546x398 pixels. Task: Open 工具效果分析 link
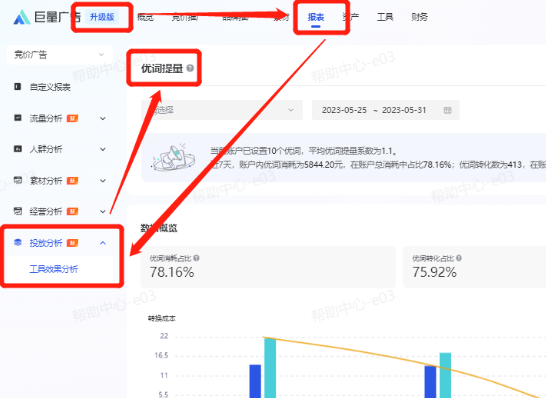(54, 269)
